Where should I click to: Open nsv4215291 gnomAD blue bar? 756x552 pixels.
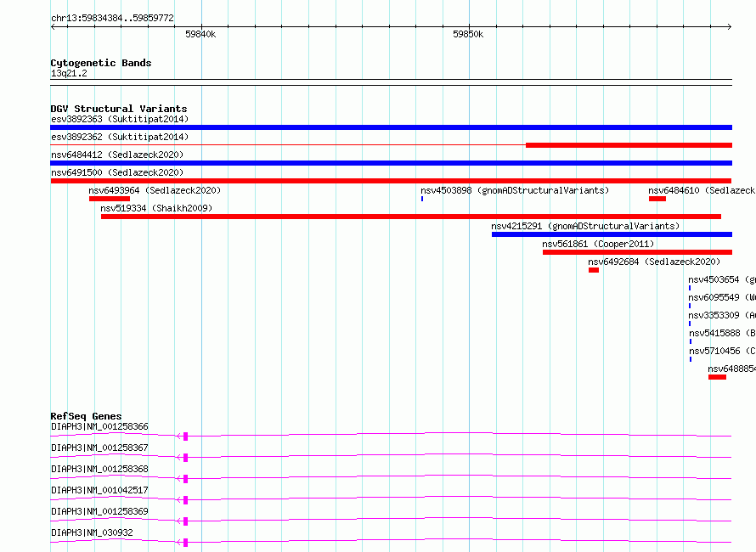(x=612, y=234)
